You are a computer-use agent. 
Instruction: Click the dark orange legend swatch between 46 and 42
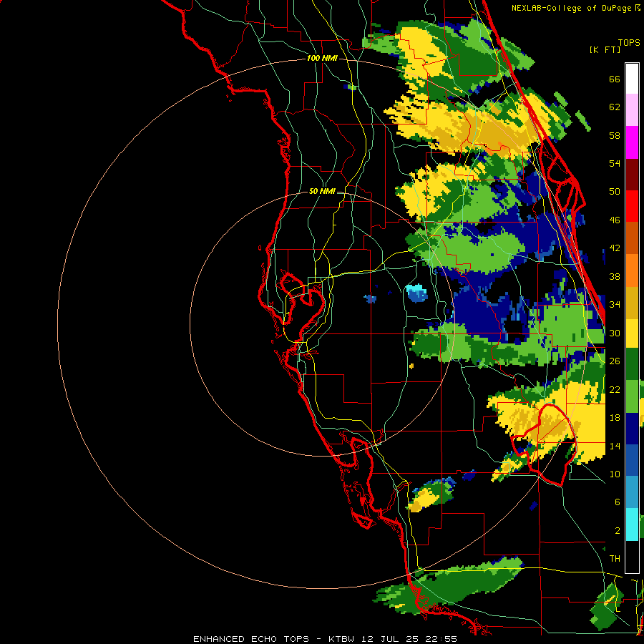click(x=632, y=238)
